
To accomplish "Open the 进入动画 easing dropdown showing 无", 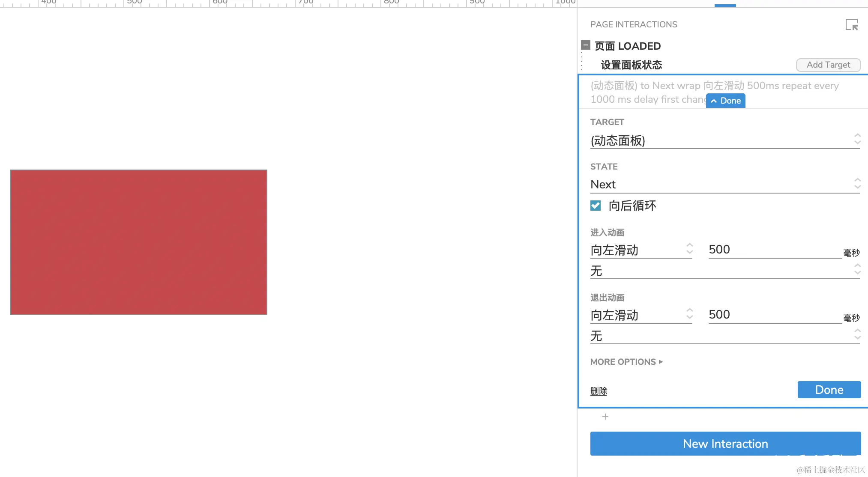I will 725,271.
